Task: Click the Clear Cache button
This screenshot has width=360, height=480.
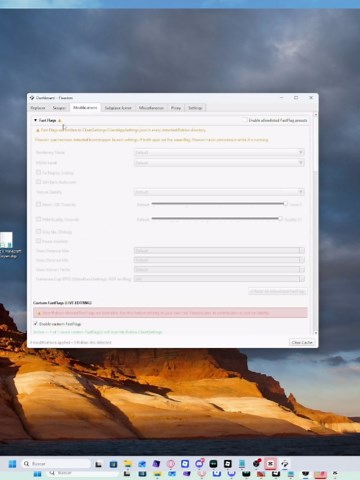Action: [302, 342]
